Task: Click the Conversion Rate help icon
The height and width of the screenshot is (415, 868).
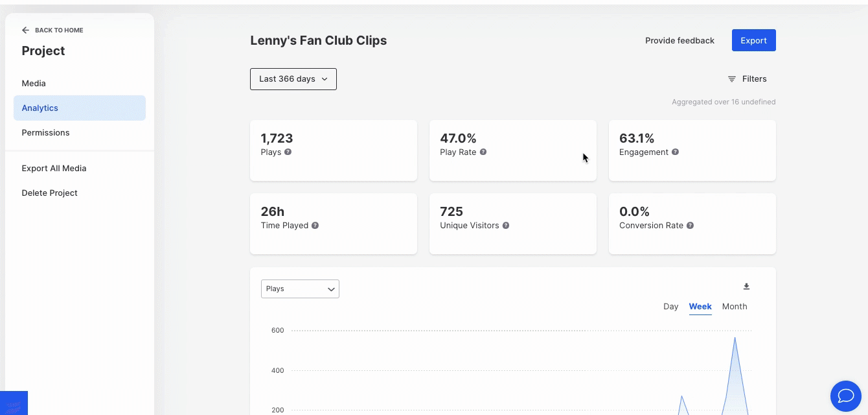Action: pos(690,226)
